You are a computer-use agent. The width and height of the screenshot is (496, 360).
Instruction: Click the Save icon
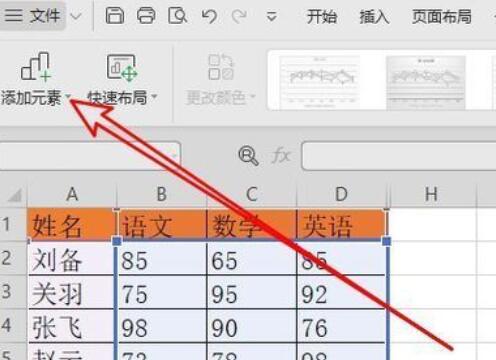[x=115, y=16]
